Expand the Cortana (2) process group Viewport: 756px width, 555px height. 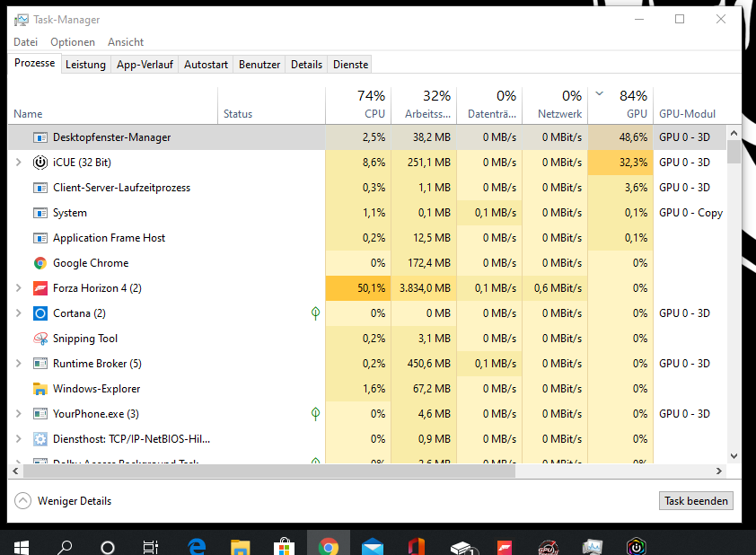pyautogui.click(x=18, y=313)
